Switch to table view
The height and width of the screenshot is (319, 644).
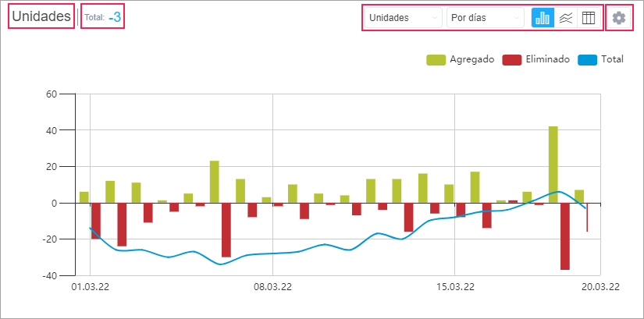pos(589,18)
